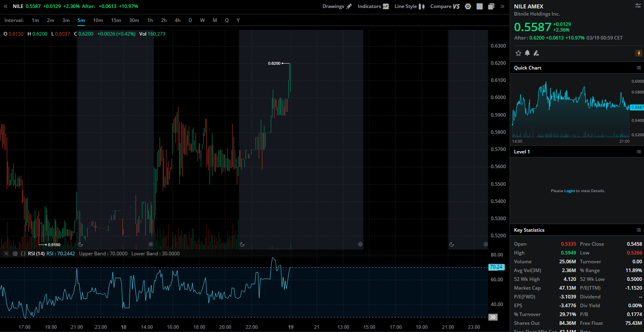
Task: Switch to the monthly M interval
Action: [x=215, y=20]
